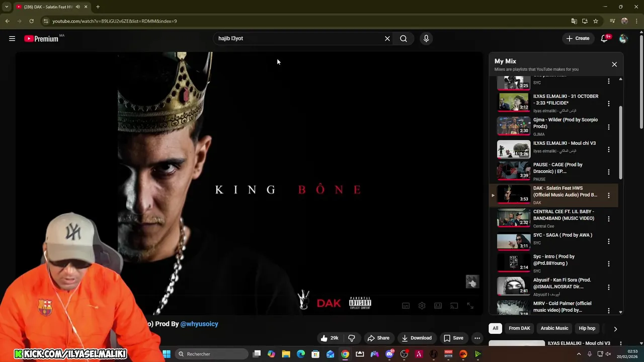Open Microsoft Edge from the taskbar
This screenshot has height=362, width=644.
coord(301,354)
